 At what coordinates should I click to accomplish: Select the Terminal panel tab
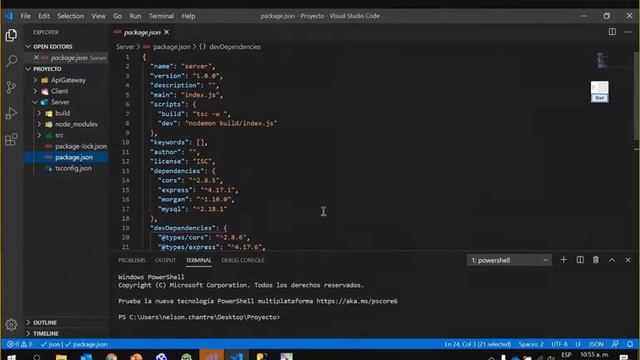(199, 260)
